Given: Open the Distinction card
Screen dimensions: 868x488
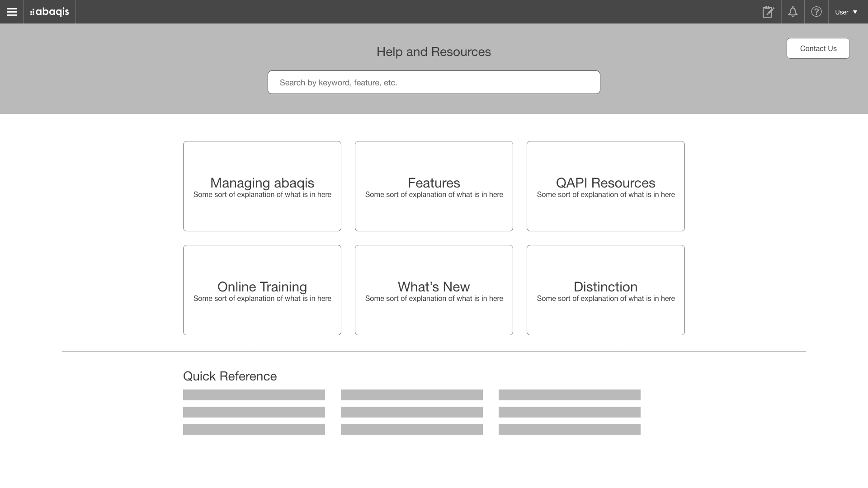Looking at the screenshot, I should pyautogui.click(x=606, y=290).
